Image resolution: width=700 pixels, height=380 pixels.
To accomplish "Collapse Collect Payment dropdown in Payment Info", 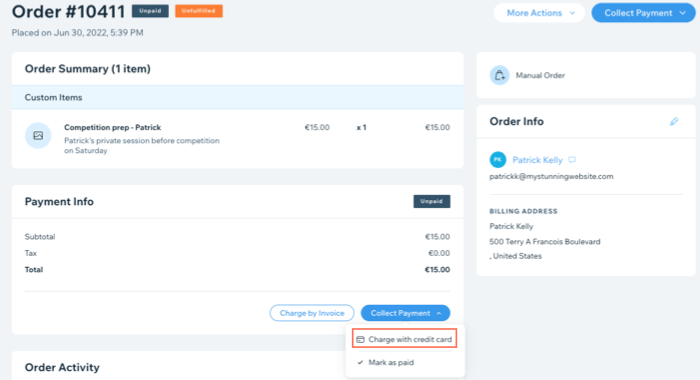I will pos(405,313).
